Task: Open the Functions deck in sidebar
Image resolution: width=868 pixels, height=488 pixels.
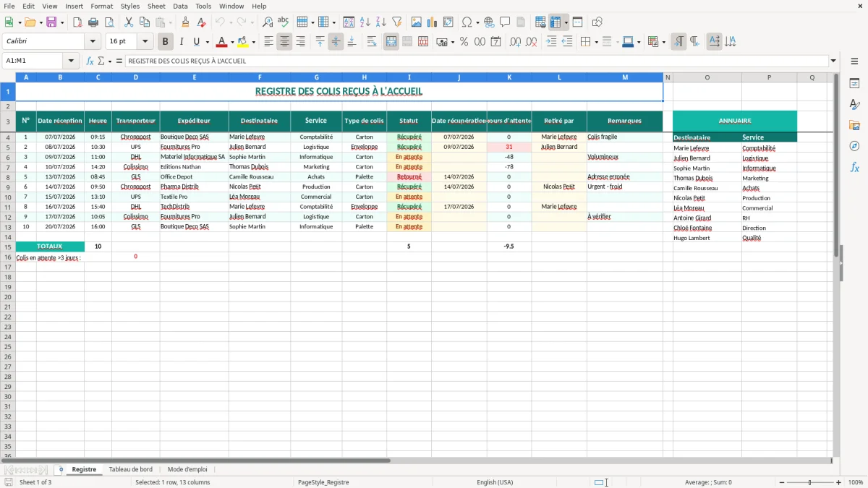Action: coord(854,167)
